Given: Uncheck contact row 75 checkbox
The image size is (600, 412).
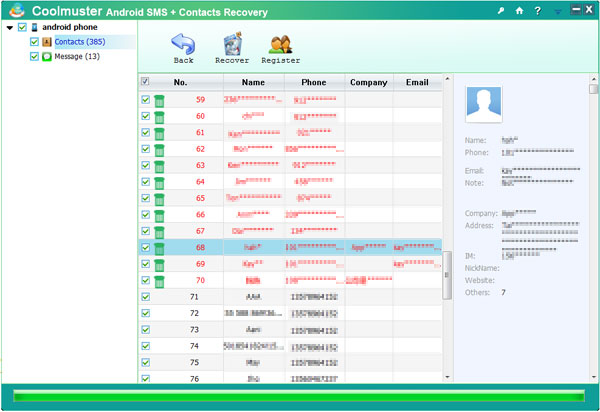Looking at the screenshot, I should coord(145,362).
